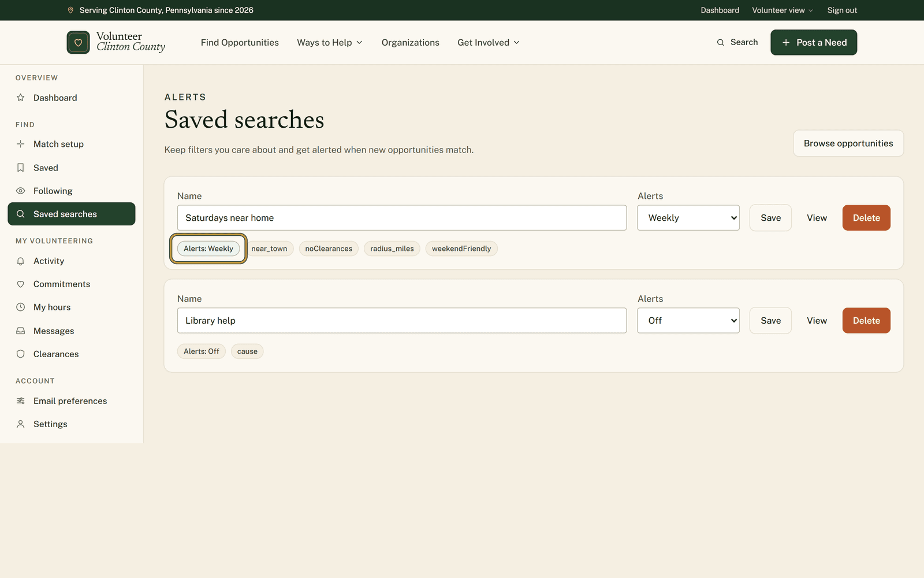
Task: Go to Organizations page
Action: point(411,43)
